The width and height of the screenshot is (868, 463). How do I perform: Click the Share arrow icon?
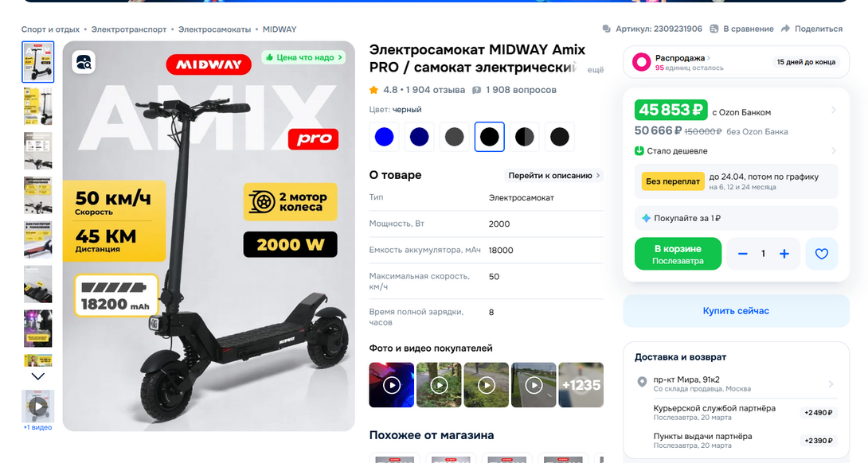(x=785, y=29)
